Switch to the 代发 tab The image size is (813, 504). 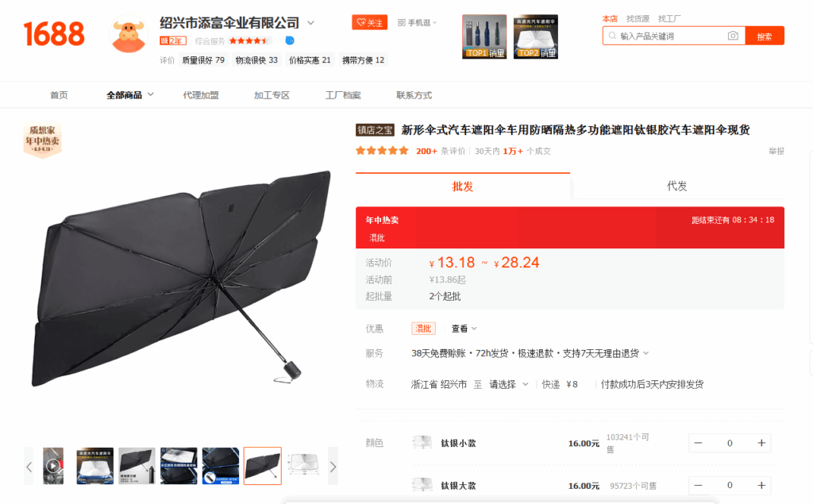tap(677, 187)
